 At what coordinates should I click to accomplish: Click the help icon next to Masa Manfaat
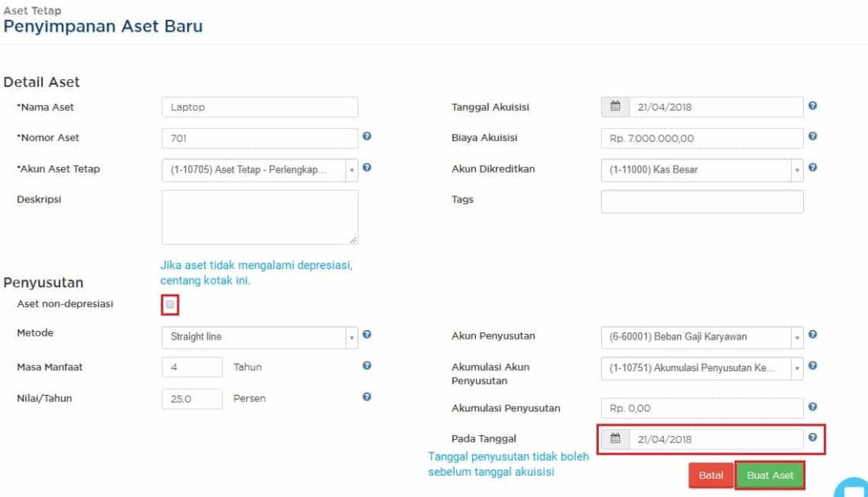366,365
